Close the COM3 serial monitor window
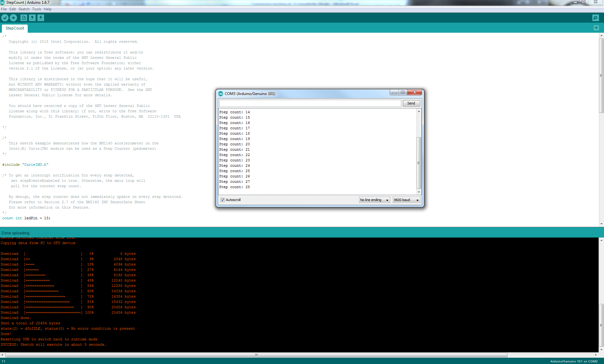 415,92
